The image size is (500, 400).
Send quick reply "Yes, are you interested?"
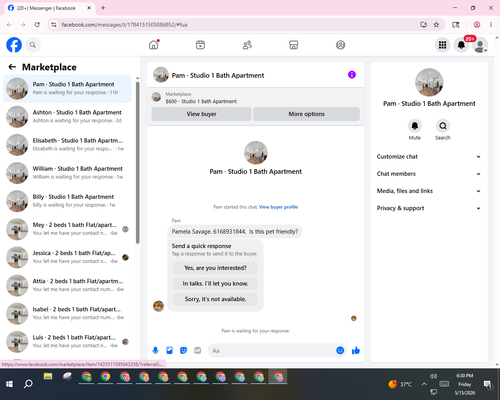(215, 268)
